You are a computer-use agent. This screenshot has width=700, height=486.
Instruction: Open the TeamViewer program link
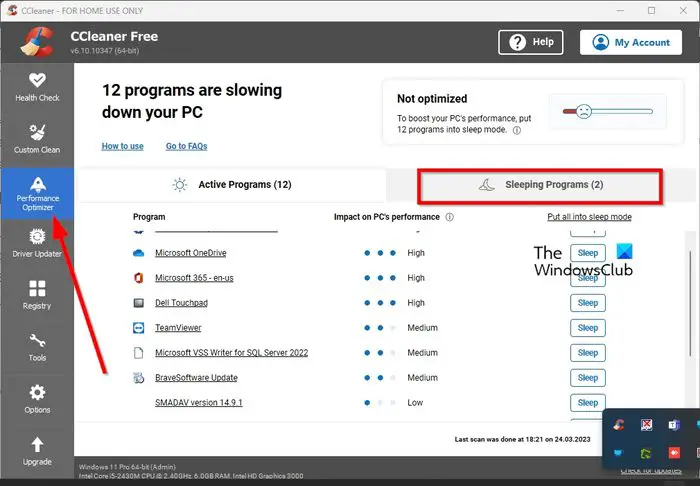pos(178,328)
